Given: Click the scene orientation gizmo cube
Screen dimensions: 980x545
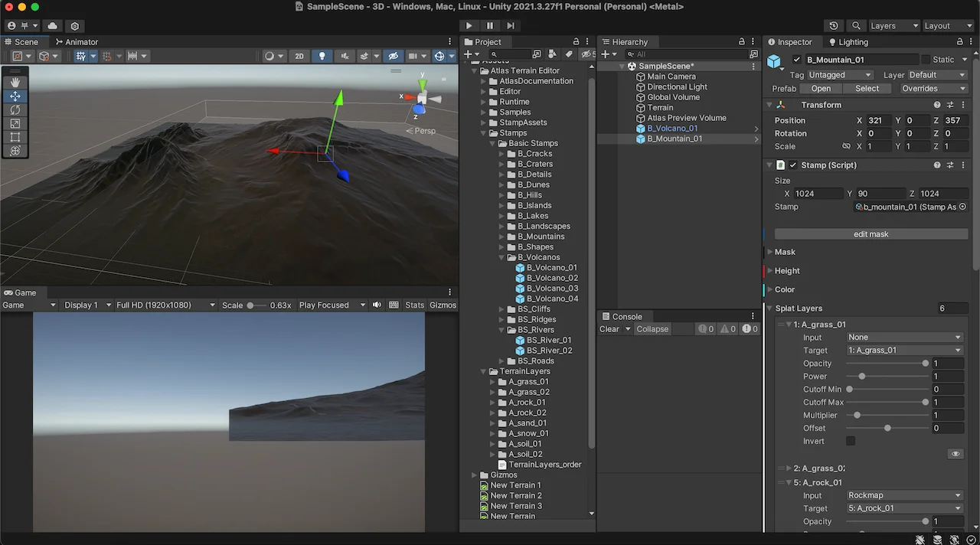Looking at the screenshot, I should click(x=421, y=98).
